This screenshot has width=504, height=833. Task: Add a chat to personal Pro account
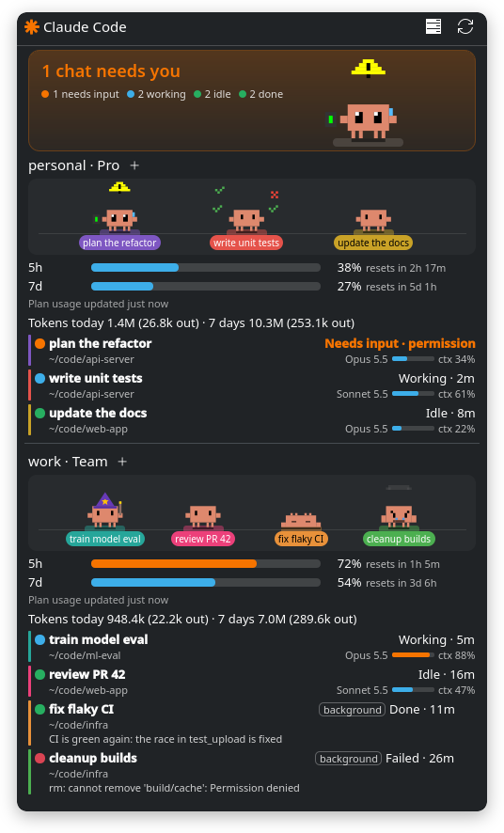coord(134,165)
